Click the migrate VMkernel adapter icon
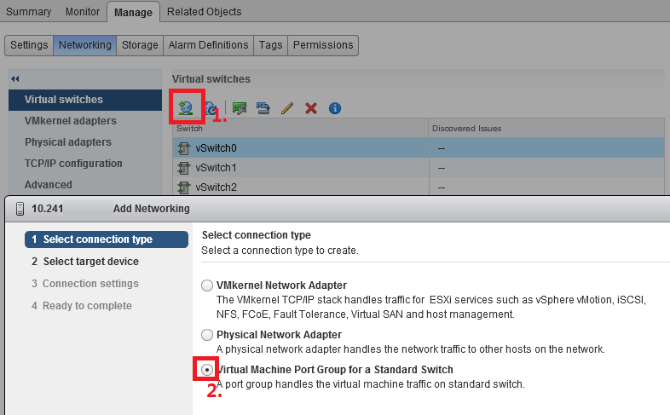This screenshot has height=415, width=670. click(x=263, y=108)
